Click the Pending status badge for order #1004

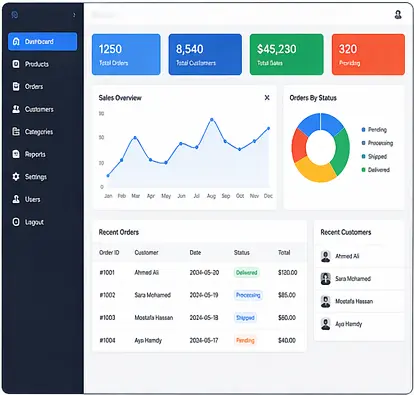(x=245, y=340)
